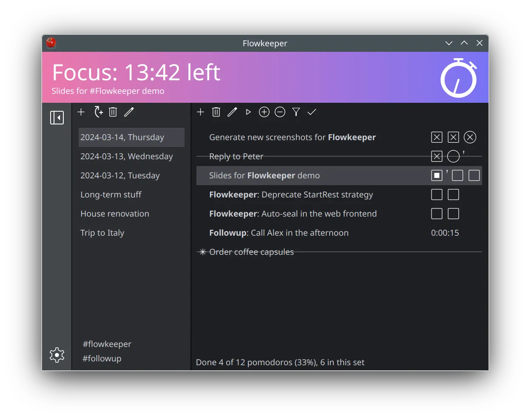531x420 pixels.
Task: Mark the work item as completed
Action: pos(312,112)
